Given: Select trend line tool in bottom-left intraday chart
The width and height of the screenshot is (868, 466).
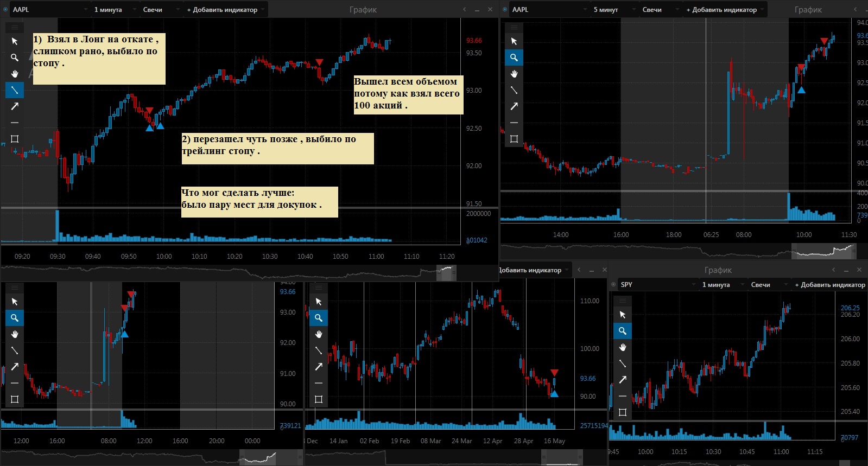Looking at the screenshot, I should pyautogui.click(x=15, y=350).
